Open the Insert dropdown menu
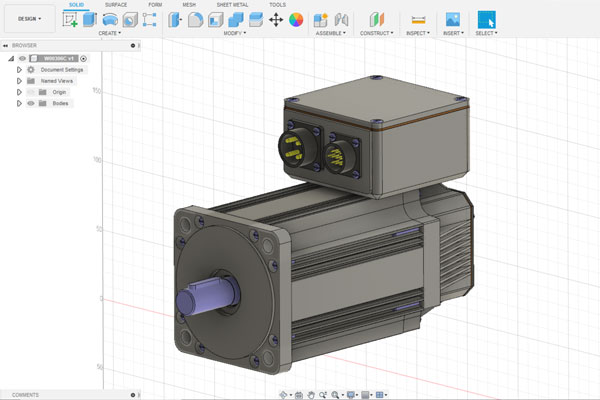Screen dimensions: 600x400 (x=453, y=33)
